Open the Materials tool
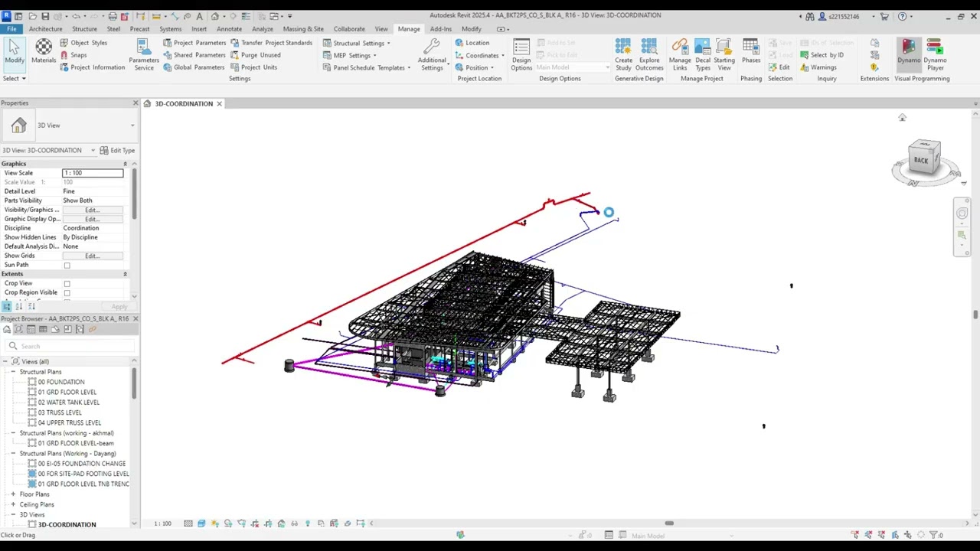The image size is (980, 551). tap(44, 52)
